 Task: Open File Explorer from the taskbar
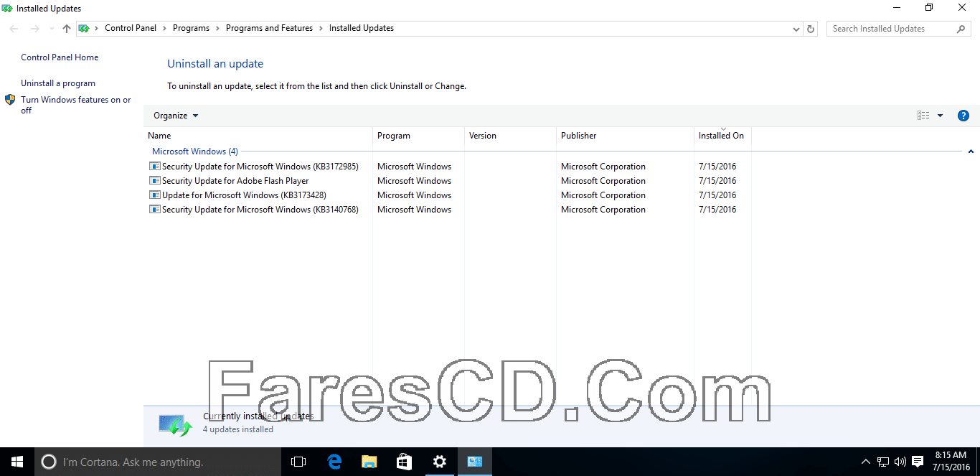(x=369, y=462)
